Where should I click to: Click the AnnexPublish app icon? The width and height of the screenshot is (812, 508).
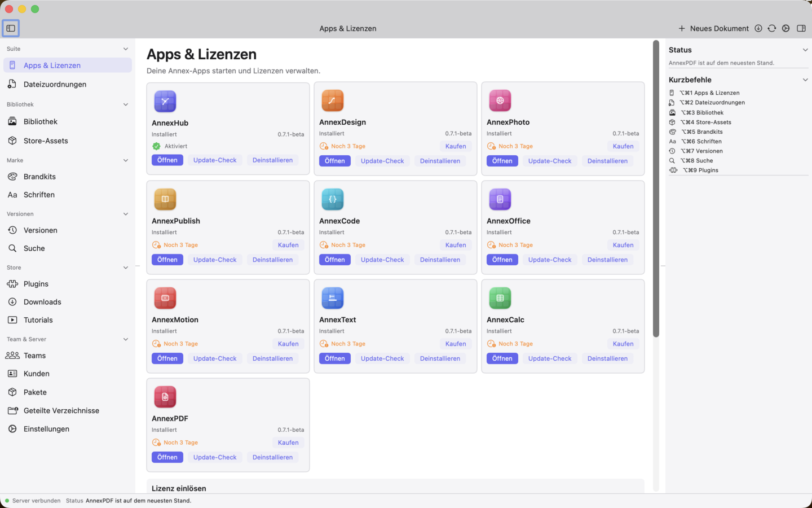(165, 199)
